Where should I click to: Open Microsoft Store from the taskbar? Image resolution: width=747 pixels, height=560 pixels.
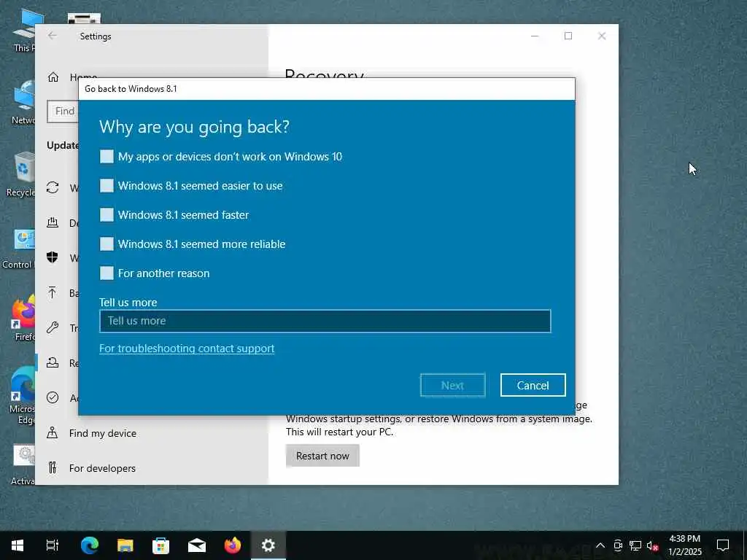tap(161, 545)
